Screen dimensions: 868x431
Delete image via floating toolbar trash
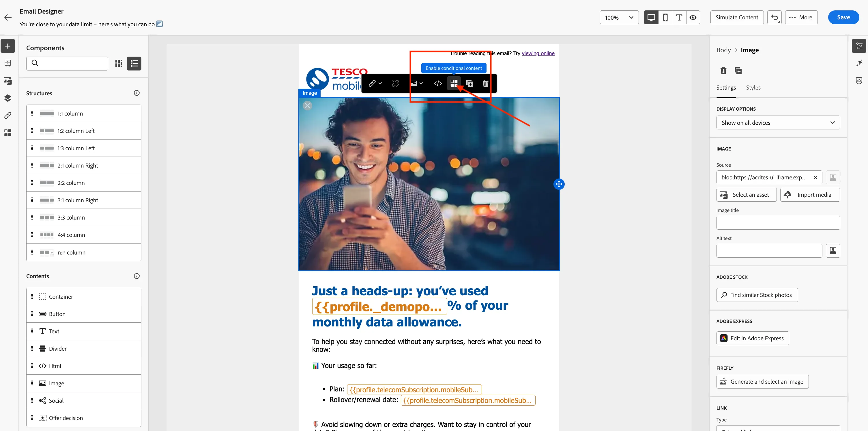coord(486,83)
